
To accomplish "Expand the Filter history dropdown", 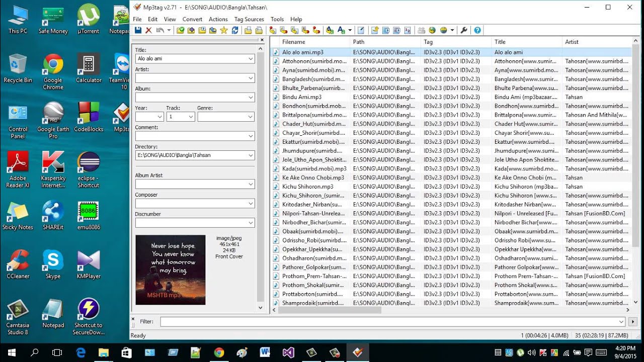I will click(x=621, y=322).
